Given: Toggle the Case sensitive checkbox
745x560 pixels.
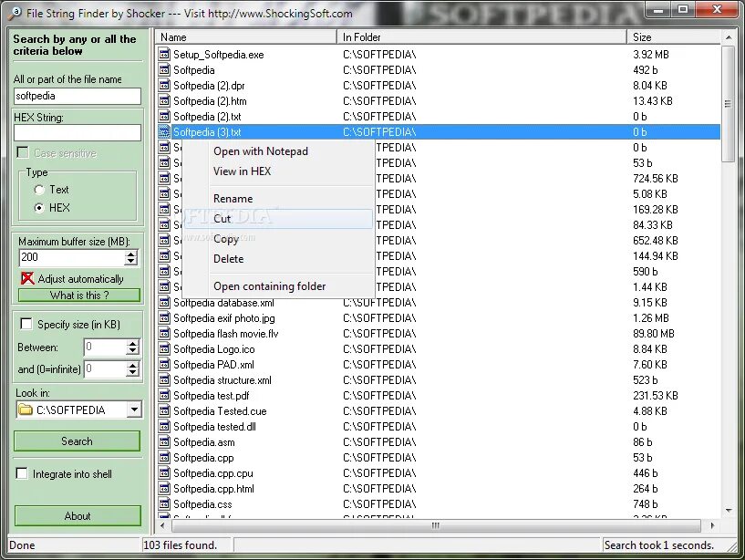Looking at the screenshot, I should tap(22, 152).
